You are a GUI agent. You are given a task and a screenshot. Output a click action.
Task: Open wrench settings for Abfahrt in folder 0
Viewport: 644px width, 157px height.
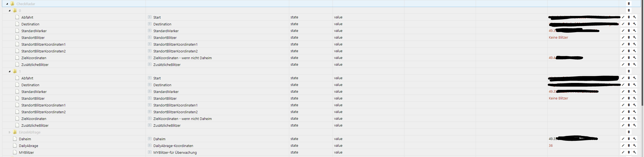pyautogui.click(x=635, y=17)
